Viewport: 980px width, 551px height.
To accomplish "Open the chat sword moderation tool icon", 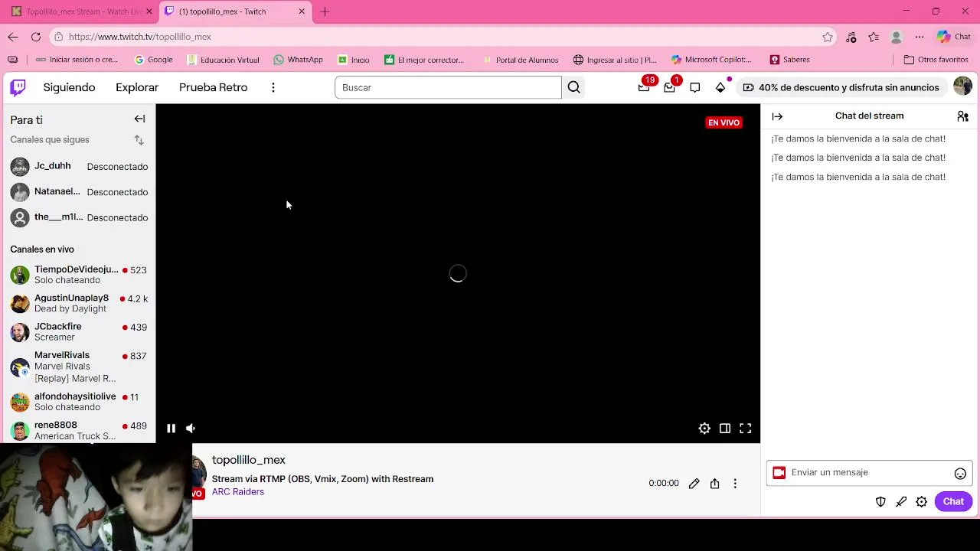I will coord(901,502).
